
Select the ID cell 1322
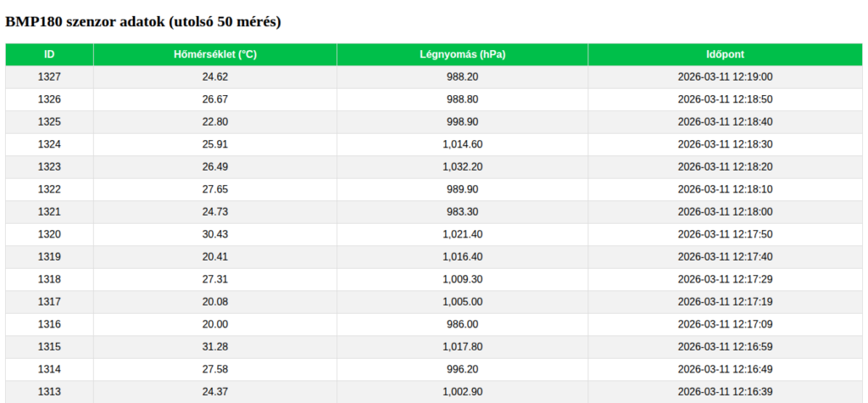(x=49, y=189)
